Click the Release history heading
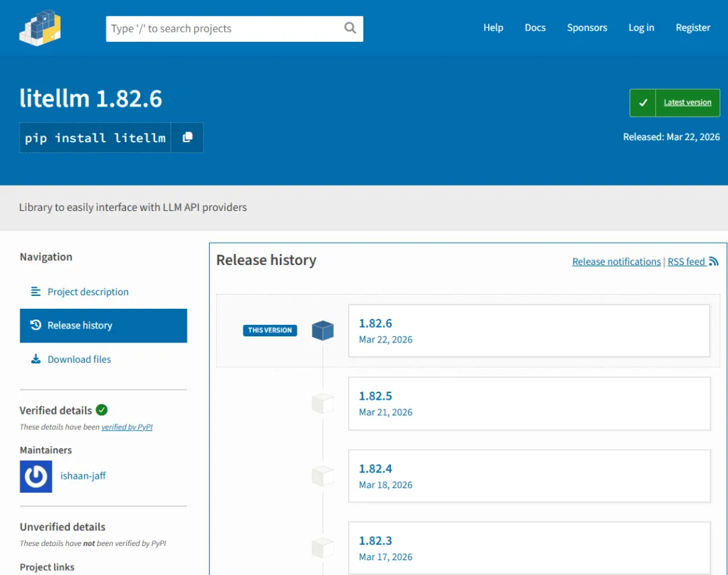This screenshot has width=728, height=575. pos(266,260)
